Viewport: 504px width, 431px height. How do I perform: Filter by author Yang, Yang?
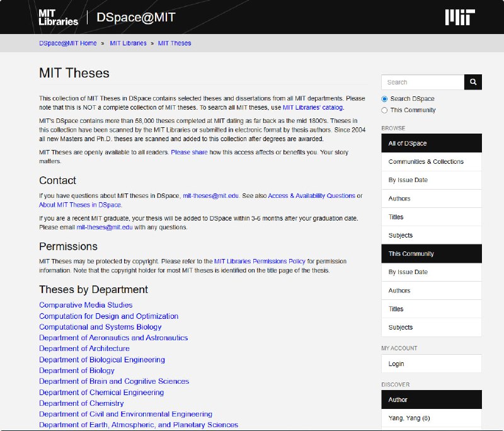(x=409, y=418)
